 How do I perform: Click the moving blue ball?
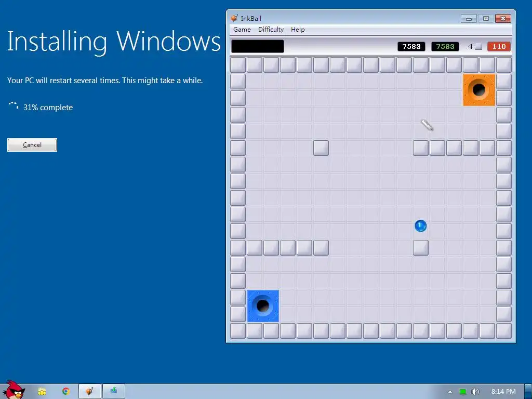(x=420, y=226)
